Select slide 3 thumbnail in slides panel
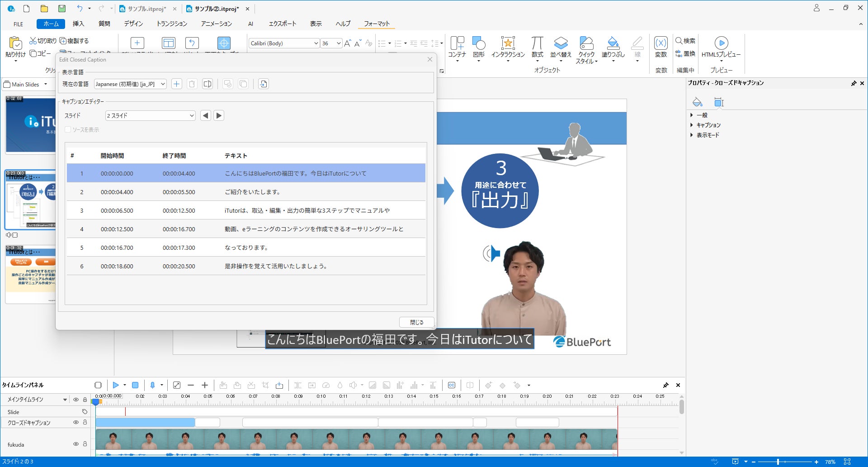 [30, 274]
